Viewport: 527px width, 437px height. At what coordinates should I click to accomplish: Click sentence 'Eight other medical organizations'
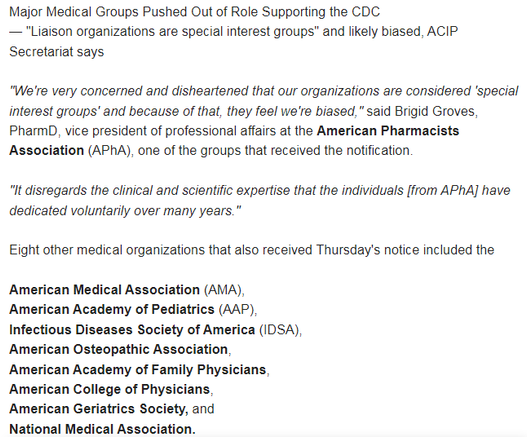click(x=251, y=250)
